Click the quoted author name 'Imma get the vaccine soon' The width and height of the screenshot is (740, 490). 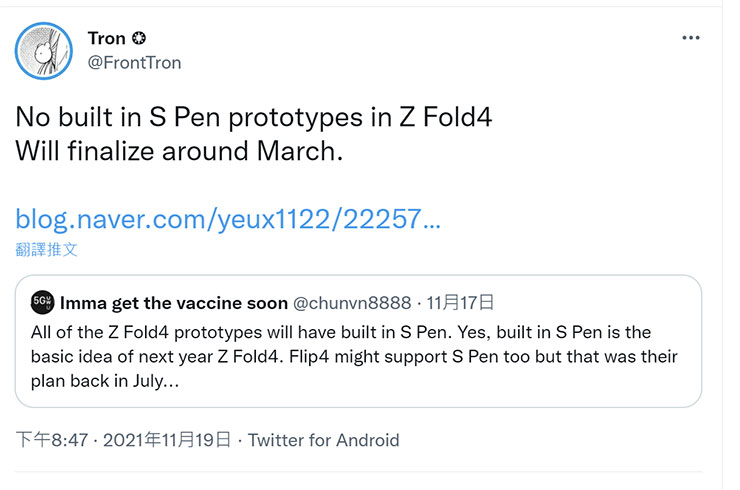click(172, 302)
